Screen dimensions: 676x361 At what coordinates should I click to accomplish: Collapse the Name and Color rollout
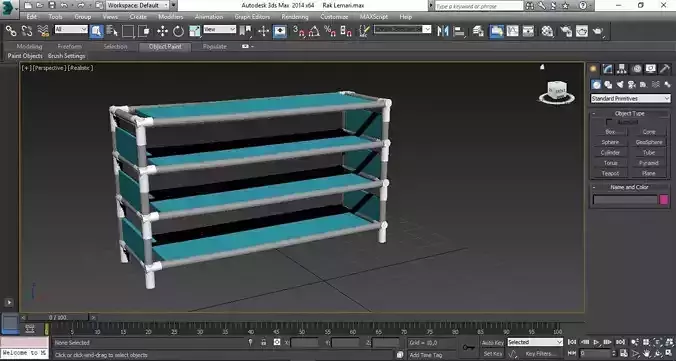point(629,187)
